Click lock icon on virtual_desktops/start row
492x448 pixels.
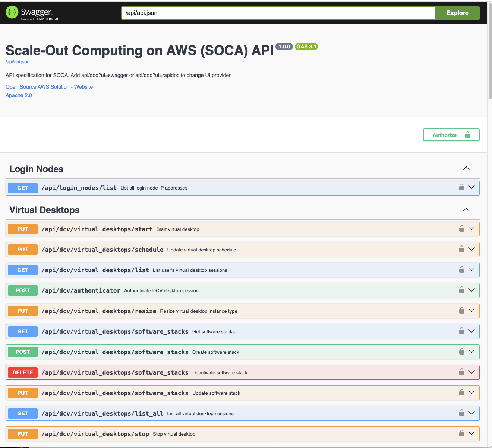pos(461,229)
